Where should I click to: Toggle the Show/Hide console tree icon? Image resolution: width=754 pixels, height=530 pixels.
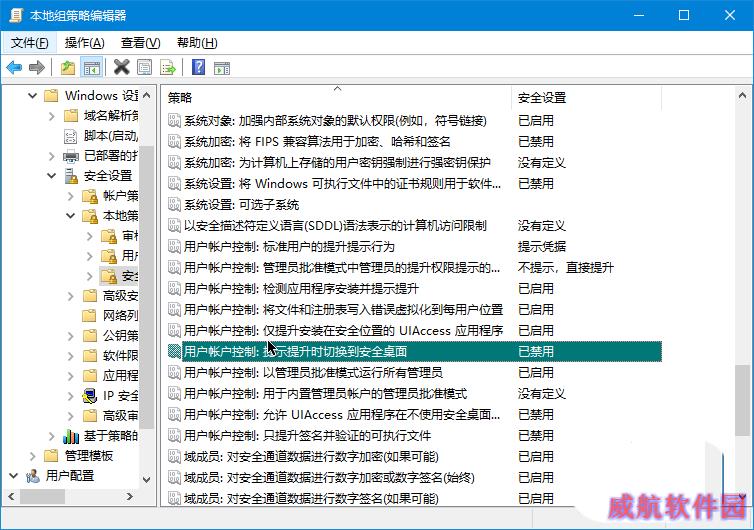(x=91, y=67)
